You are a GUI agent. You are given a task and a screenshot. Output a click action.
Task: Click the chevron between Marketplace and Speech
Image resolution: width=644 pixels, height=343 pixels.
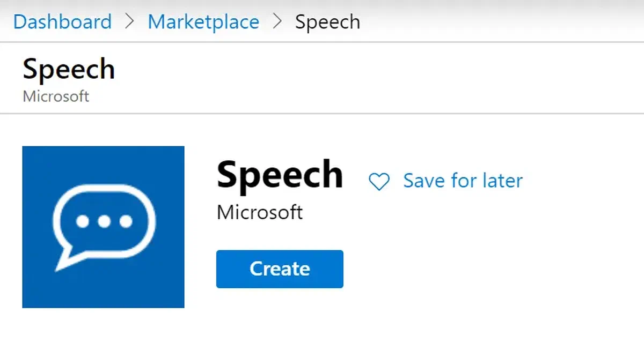point(277,21)
